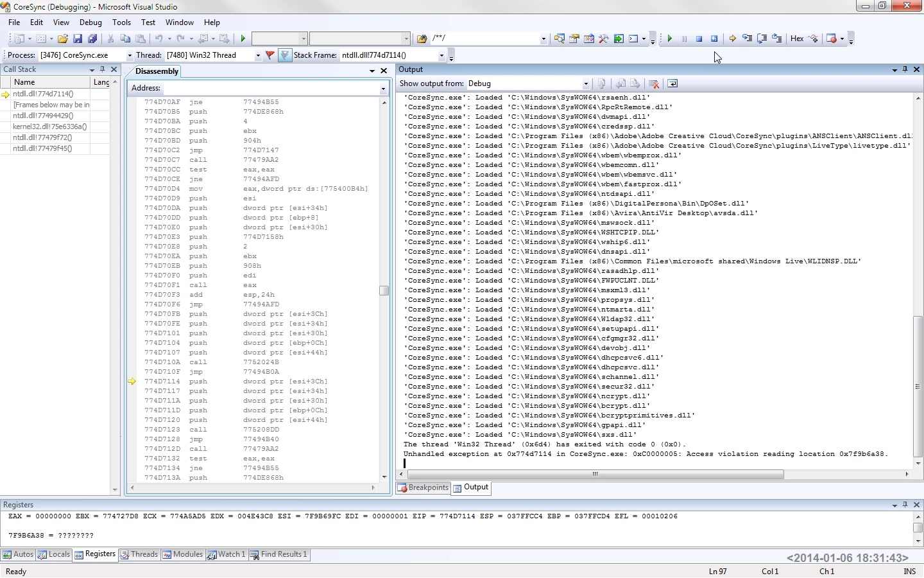Click the Breakpoints window icon in the debug toolbar

click(x=832, y=39)
